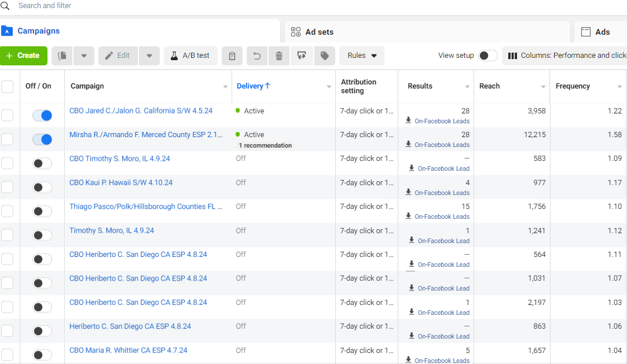Open Heriberto C. San Diego non-CBO campaign
The width and height of the screenshot is (627, 364).
tap(130, 326)
